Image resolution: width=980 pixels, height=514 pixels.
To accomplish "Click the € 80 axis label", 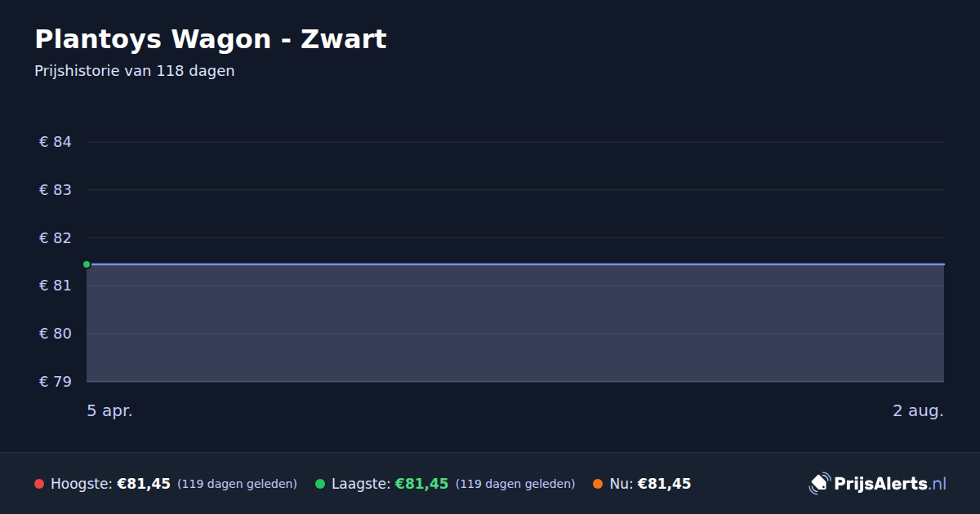I will (x=56, y=334).
